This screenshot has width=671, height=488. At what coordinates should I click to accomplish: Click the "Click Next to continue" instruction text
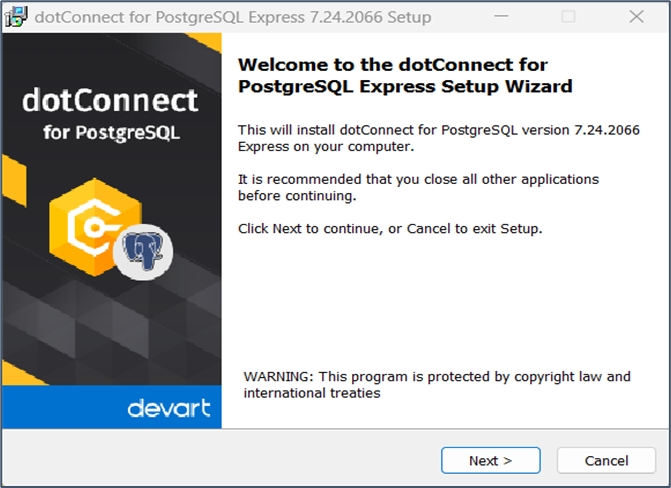[x=389, y=229]
